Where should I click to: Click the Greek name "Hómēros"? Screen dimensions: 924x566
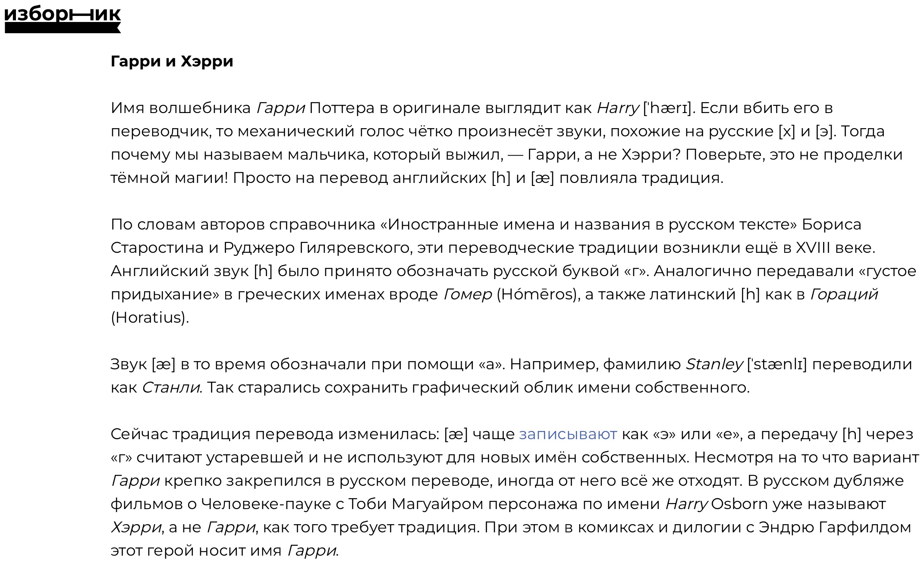[537, 294]
